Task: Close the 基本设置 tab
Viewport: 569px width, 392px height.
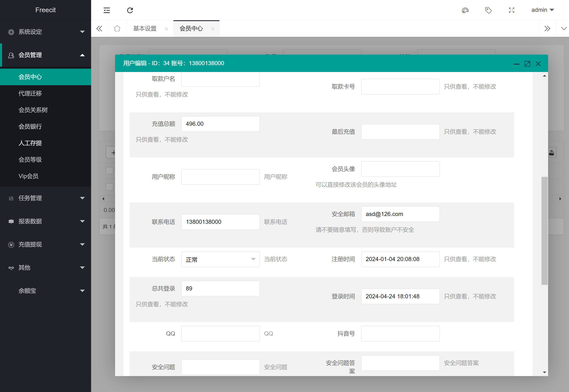Action: pos(166,29)
